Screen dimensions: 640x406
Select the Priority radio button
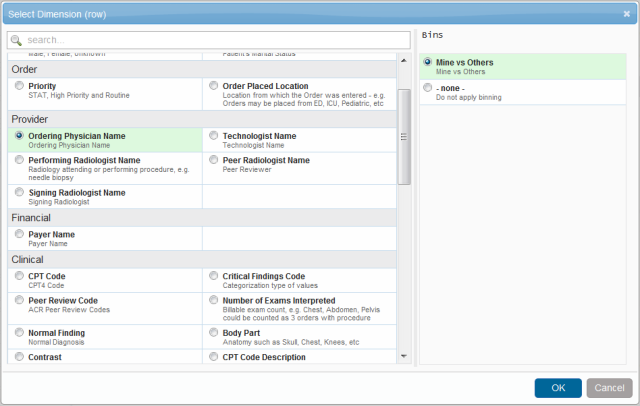20,87
